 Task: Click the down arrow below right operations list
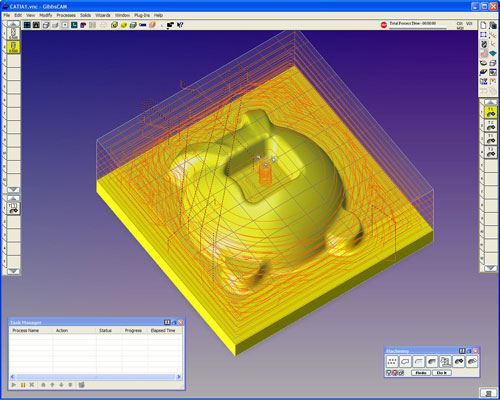click(490, 268)
